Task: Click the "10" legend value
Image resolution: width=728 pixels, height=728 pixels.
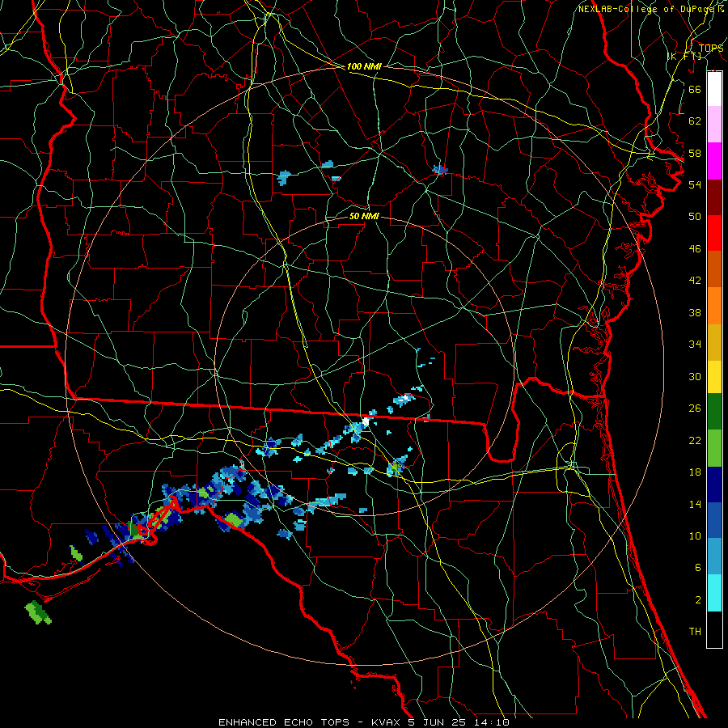Action: 695,536
